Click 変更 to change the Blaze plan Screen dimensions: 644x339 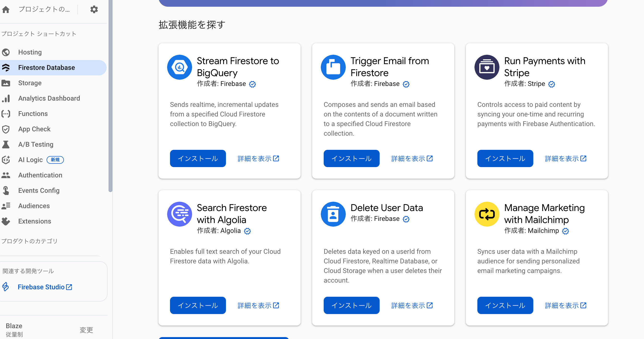pyautogui.click(x=86, y=330)
